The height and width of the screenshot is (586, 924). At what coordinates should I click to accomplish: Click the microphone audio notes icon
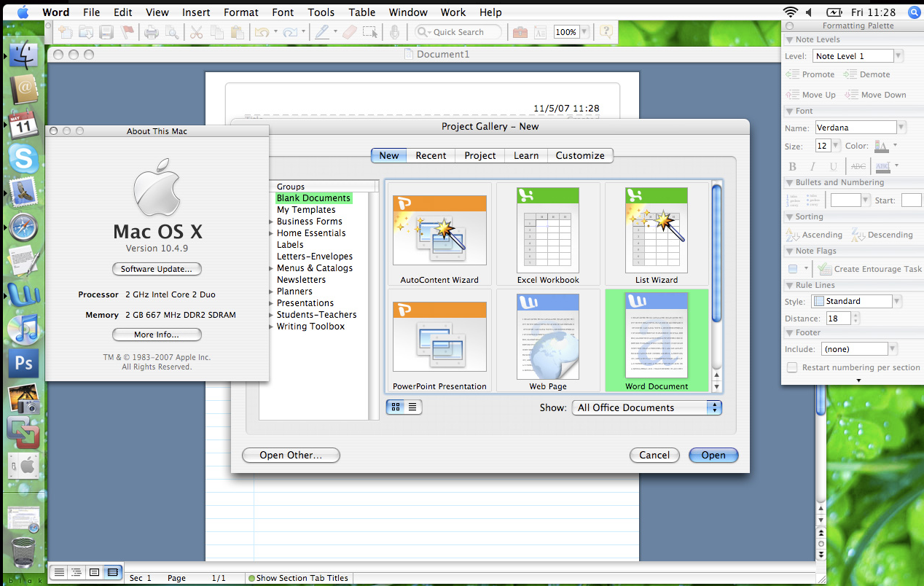[394, 32]
